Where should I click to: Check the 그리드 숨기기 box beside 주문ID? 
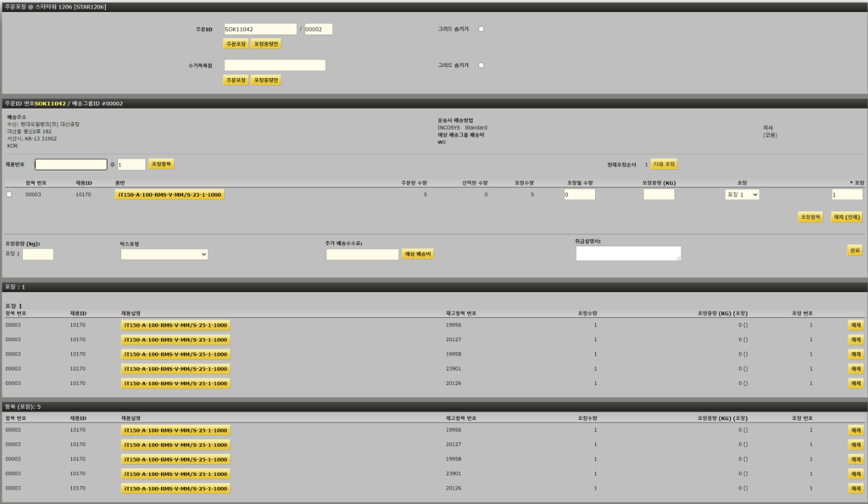(x=481, y=29)
